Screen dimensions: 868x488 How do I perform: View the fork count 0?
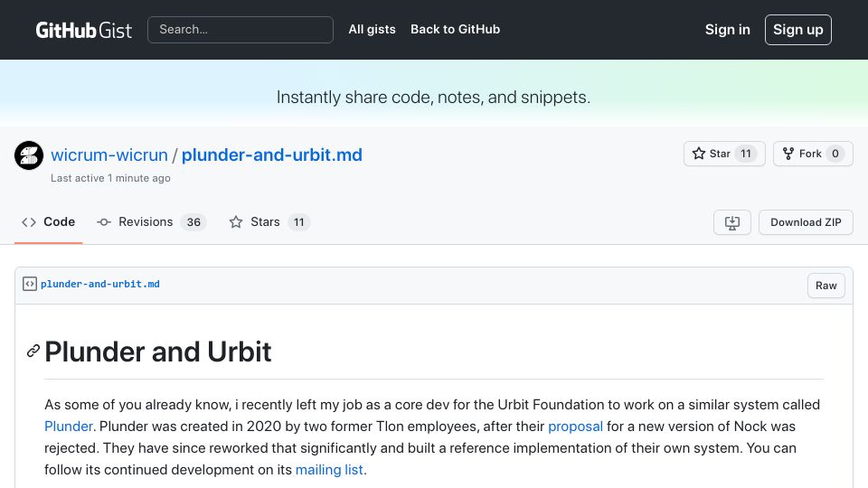pyautogui.click(x=835, y=154)
